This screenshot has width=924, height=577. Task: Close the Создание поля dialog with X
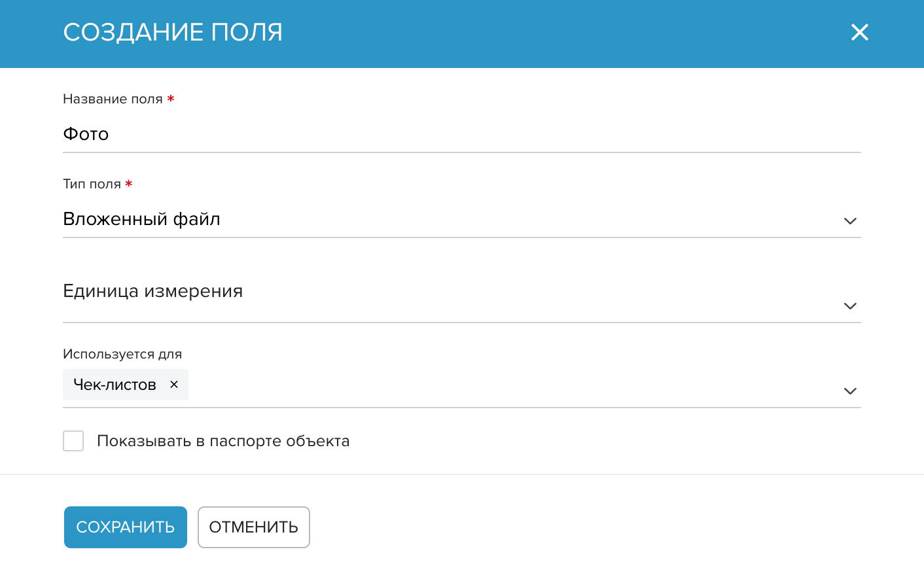pyautogui.click(x=859, y=32)
